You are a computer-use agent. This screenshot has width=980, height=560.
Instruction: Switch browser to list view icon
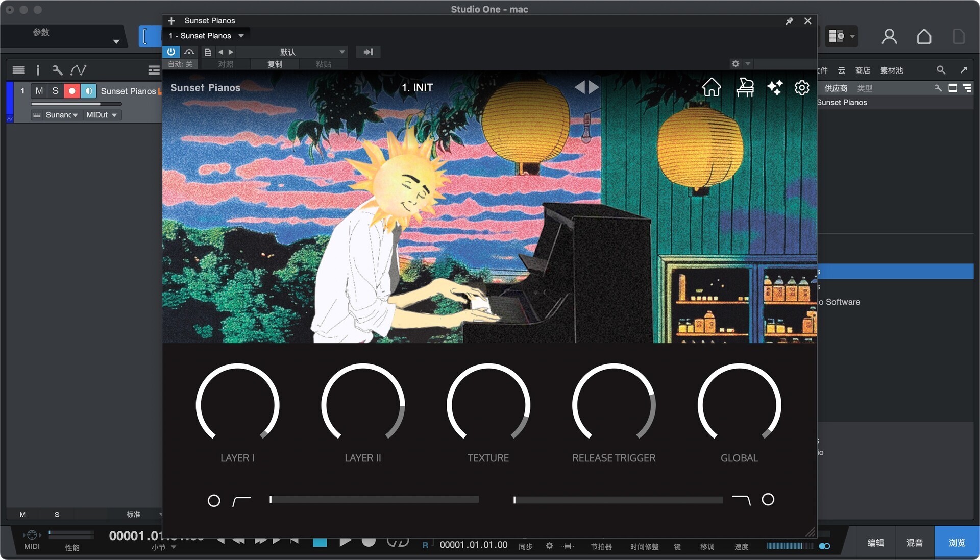(x=967, y=88)
